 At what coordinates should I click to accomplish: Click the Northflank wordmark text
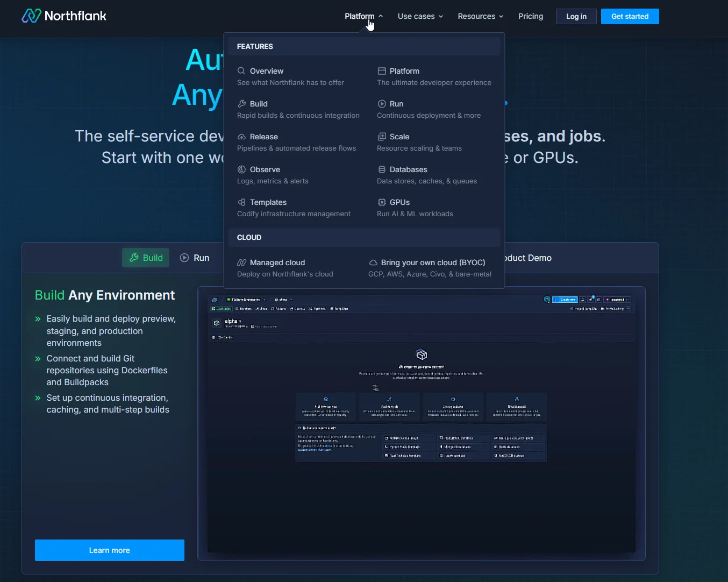point(75,16)
